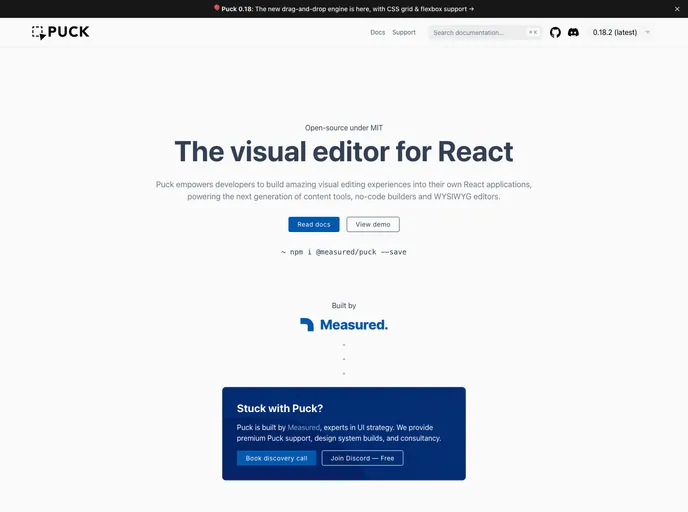Click the Read docs button
Screen dimensions: 688x512
point(314,224)
